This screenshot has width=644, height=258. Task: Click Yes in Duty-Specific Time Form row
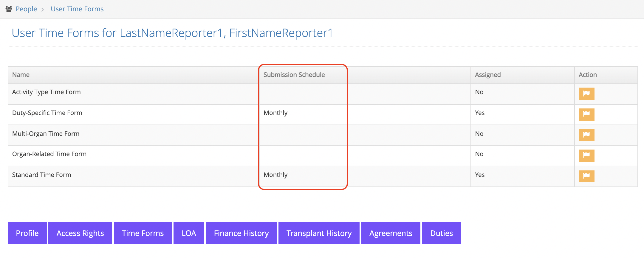480,113
